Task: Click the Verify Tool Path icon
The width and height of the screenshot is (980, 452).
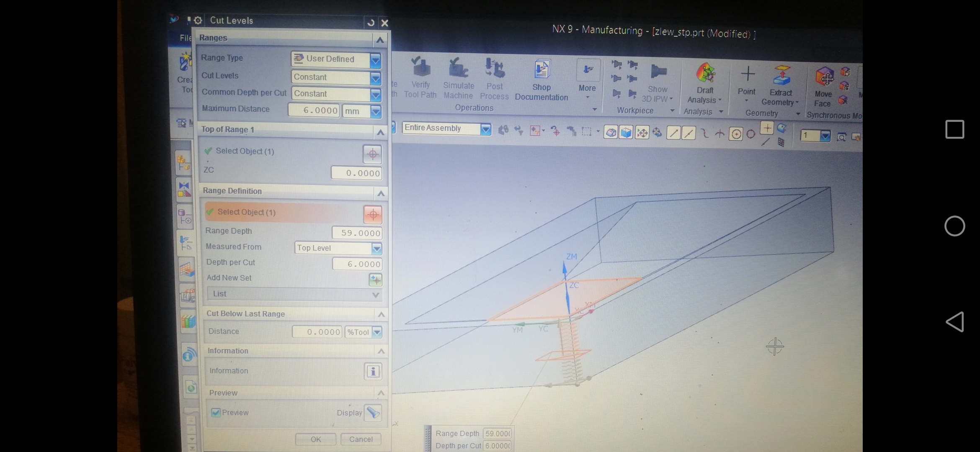Action: coord(420,67)
